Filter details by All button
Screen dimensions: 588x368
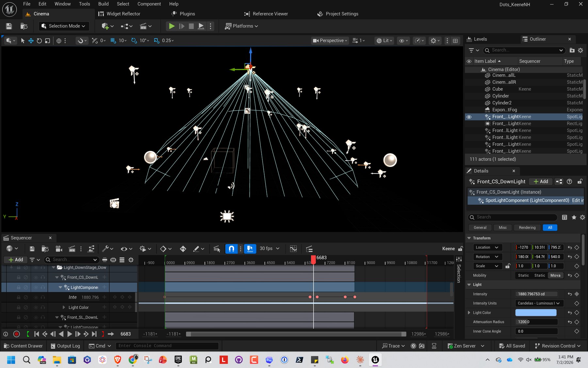[550, 228]
